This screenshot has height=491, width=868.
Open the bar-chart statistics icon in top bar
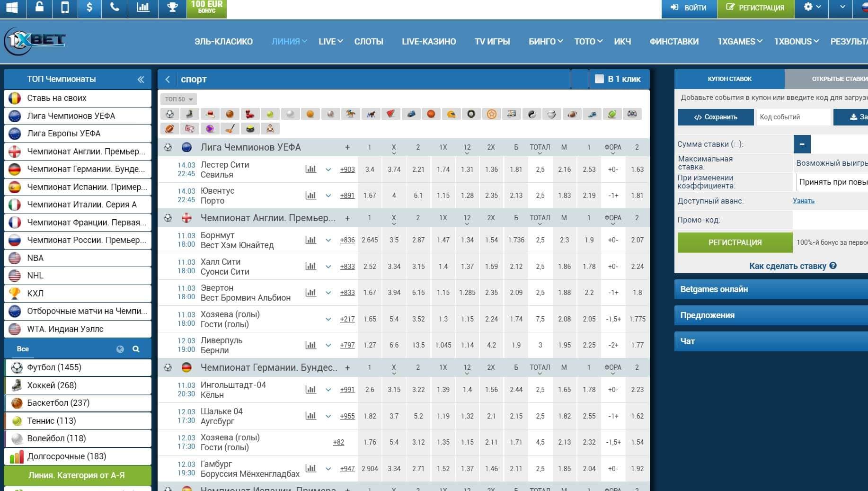(143, 8)
